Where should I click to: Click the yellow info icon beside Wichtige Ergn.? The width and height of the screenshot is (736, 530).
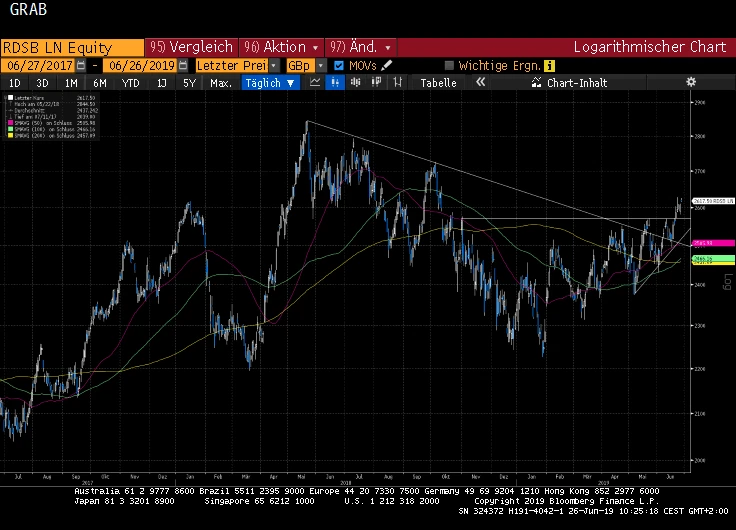(x=549, y=65)
